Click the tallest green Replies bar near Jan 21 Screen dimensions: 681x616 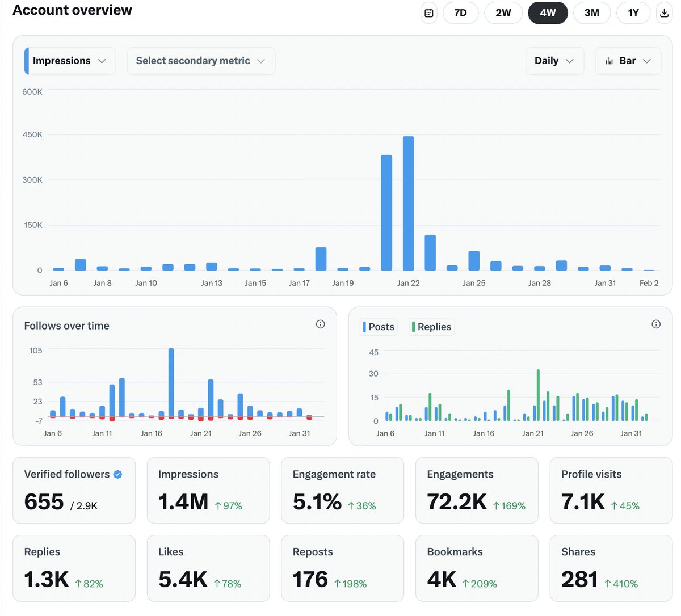tap(538, 395)
